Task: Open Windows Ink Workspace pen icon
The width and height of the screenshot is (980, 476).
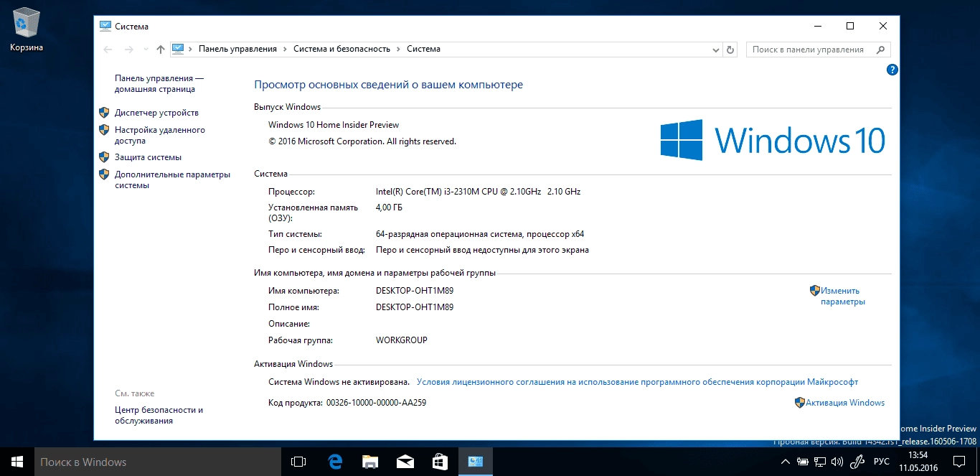Action: click(x=857, y=462)
